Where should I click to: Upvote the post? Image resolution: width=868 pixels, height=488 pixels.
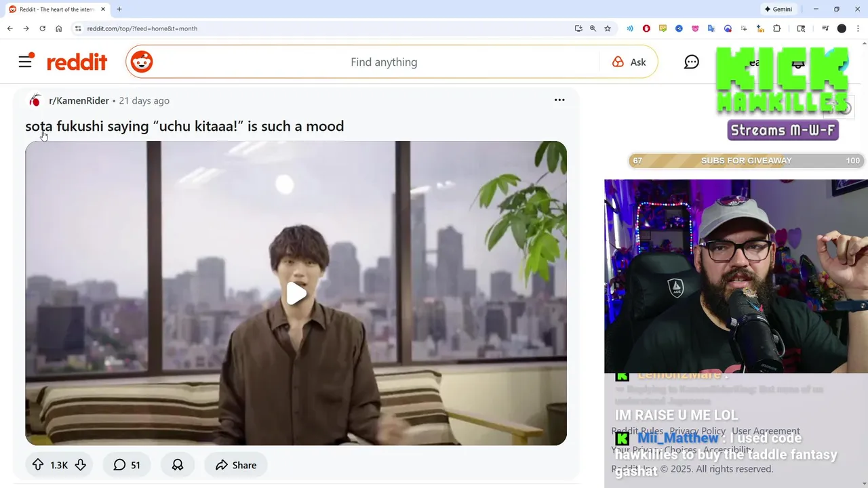tap(38, 465)
